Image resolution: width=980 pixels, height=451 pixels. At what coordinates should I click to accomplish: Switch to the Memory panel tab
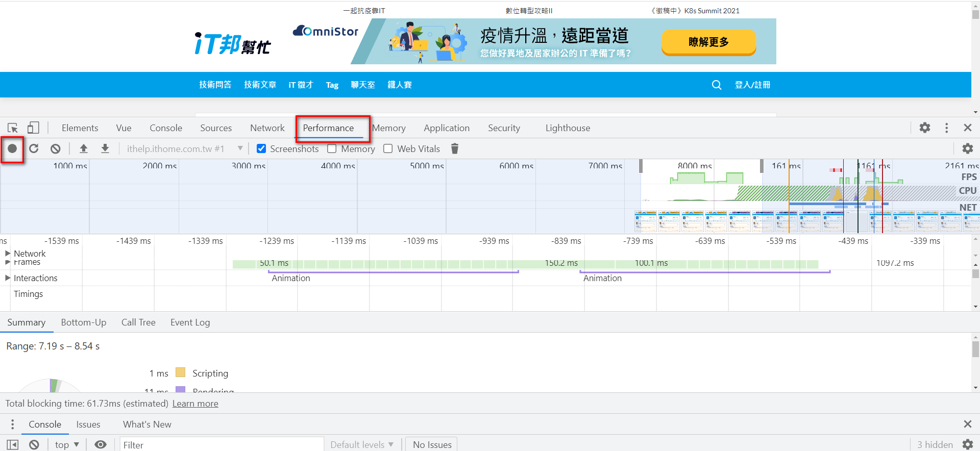coord(389,128)
